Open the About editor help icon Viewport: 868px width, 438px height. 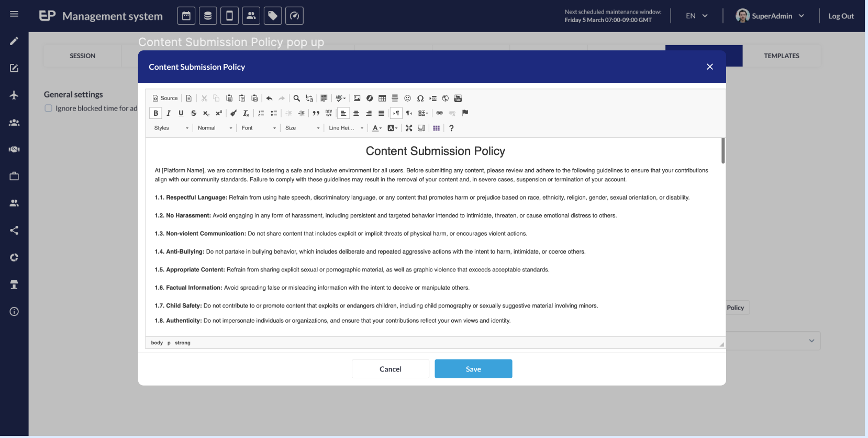[451, 128]
